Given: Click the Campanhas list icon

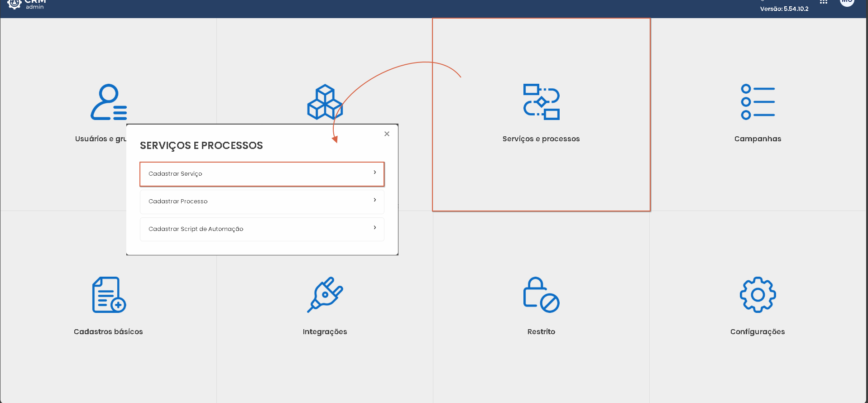Looking at the screenshot, I should 758,102.
